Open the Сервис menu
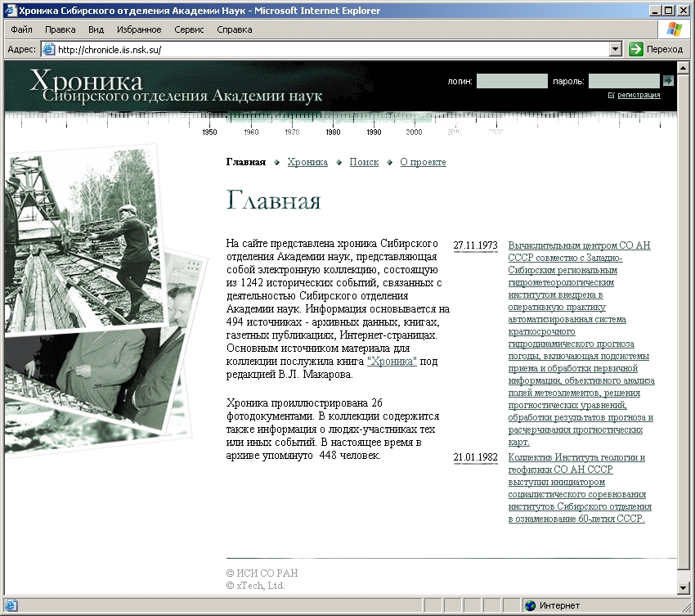 pyautogui.click(x=189, y=29)
